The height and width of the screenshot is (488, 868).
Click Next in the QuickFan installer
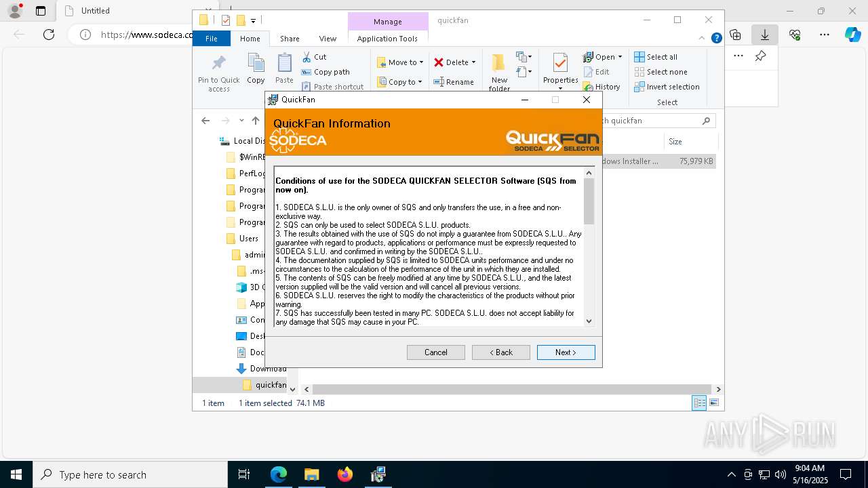(566, 352)
